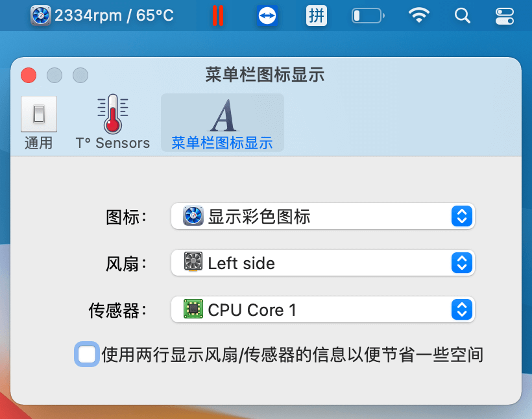
Task: Switch to the 通用 tab
Action: click(x=39, y=123)
